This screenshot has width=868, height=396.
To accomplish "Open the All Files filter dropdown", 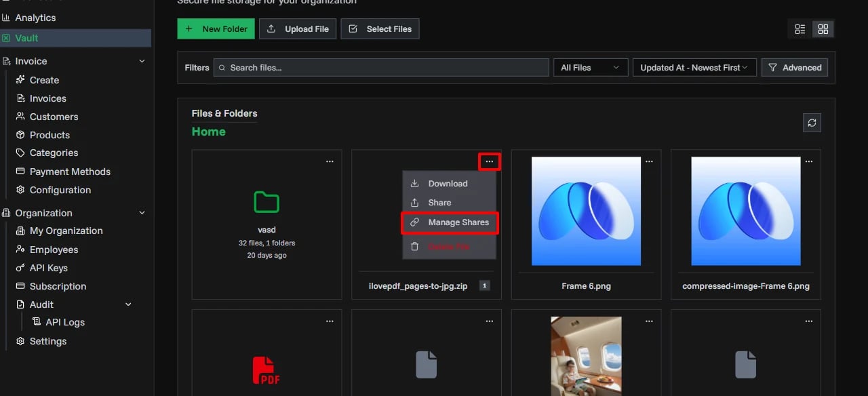I will click(590, 67).
